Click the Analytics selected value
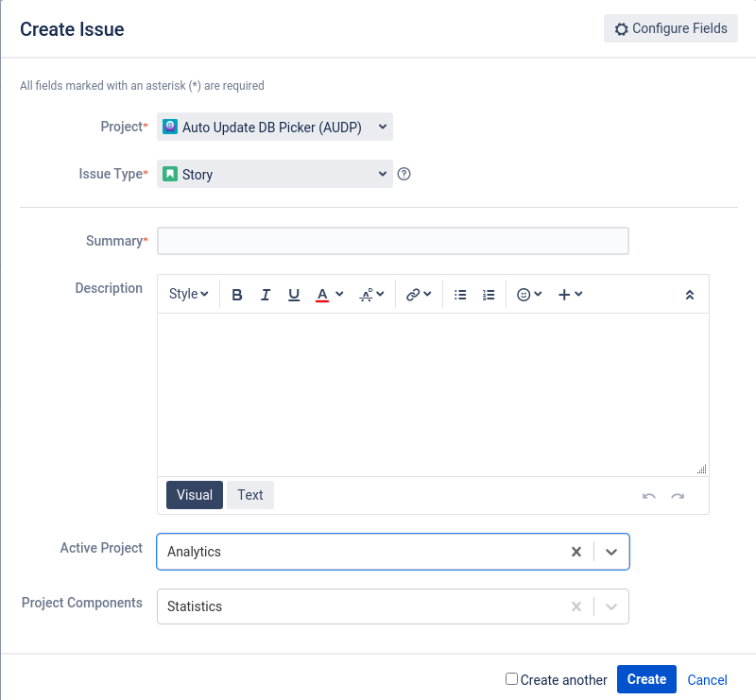 [x=194, y=552]
